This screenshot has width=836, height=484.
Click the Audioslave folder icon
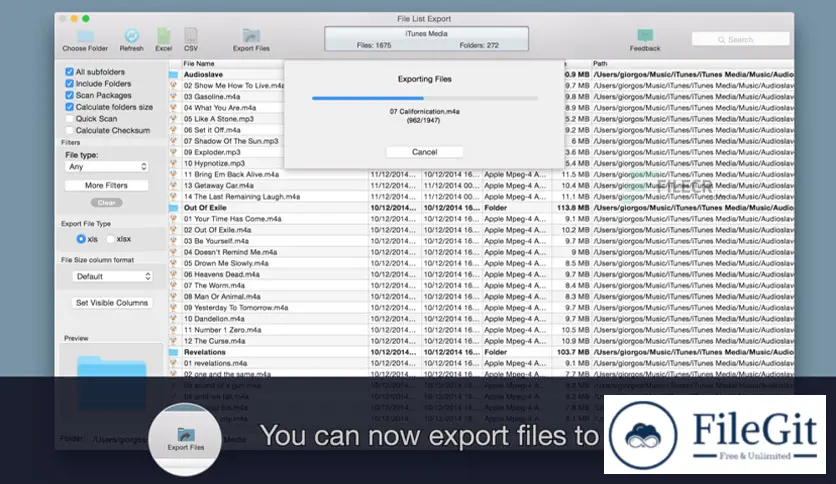click(x=174, y=75)
